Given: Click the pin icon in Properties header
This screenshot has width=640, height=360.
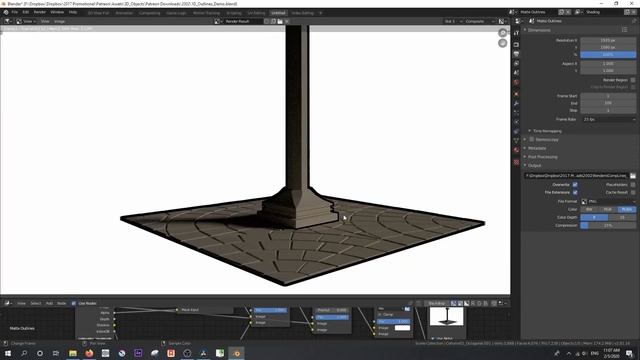Looking at the screenshot, I should pyautogui.click(x=634, y=21).
